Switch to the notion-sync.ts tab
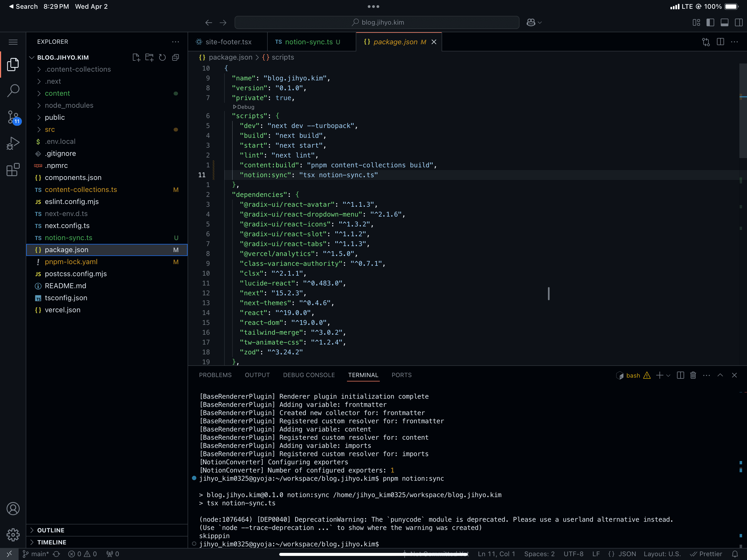 coord(308,42)
